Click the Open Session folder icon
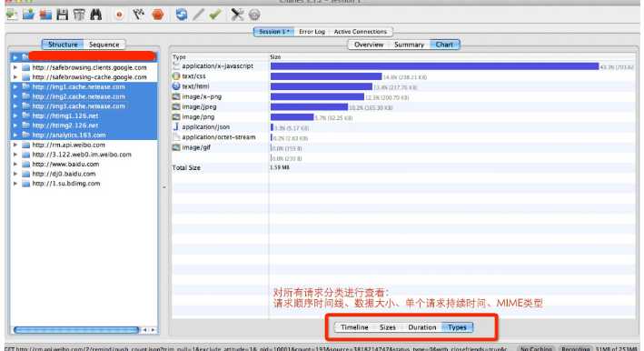Image resolution: width=644 pixels, height=351 pixels. pos(28,15)
